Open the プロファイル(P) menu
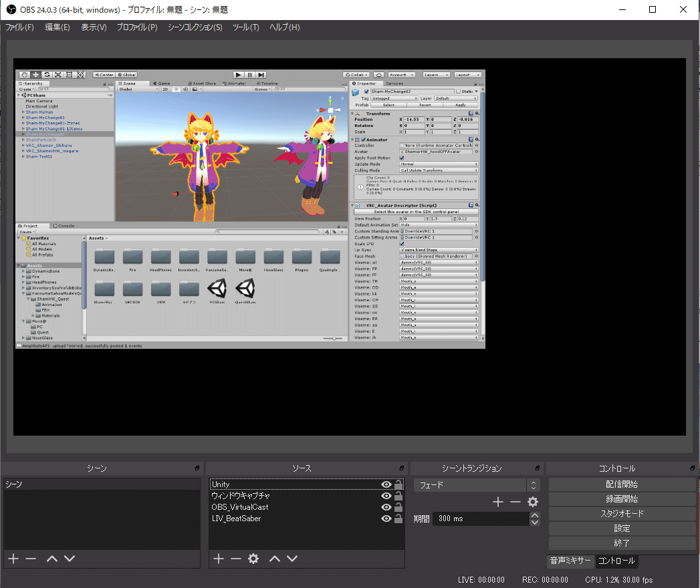 coord(137,27)
